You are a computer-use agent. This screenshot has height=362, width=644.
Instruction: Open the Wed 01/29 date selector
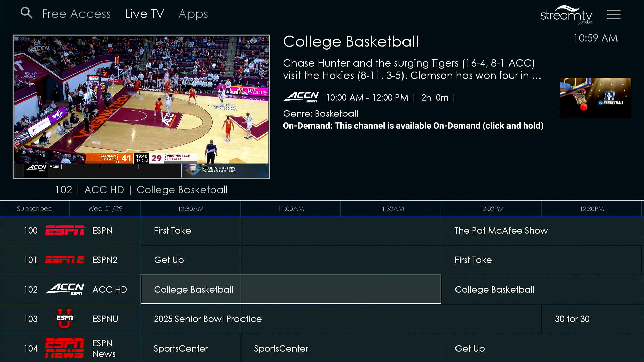point(105,208)
